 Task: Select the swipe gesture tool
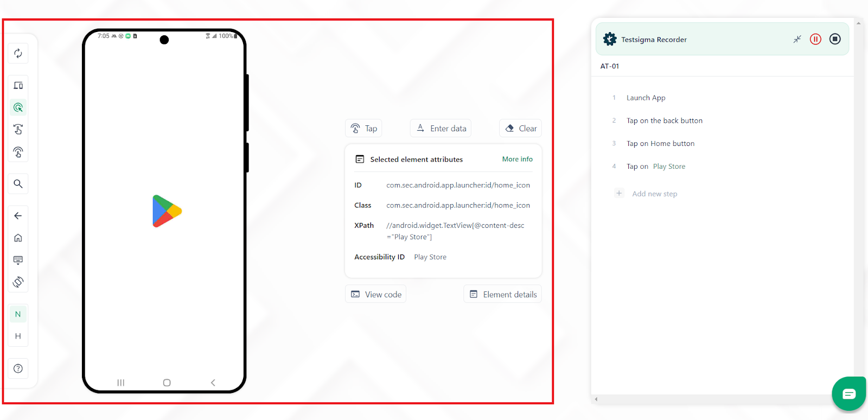18,129
